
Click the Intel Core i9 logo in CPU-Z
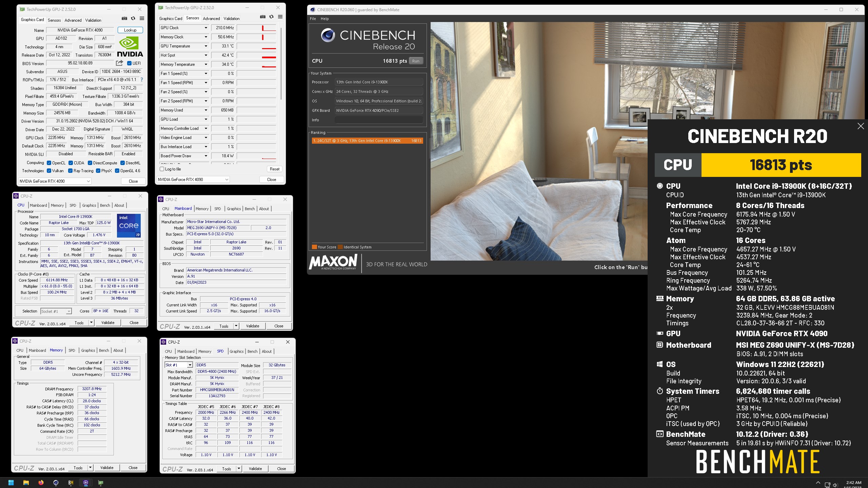pos(129,226)
